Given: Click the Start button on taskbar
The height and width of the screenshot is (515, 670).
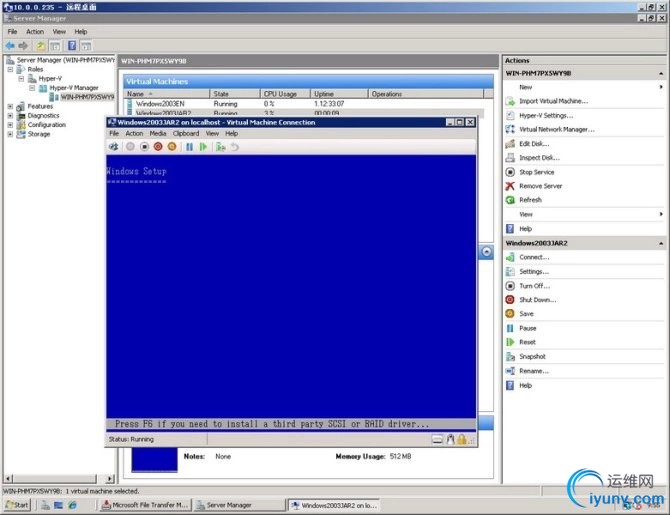Looking at the screenshot, I should point(17,505).
